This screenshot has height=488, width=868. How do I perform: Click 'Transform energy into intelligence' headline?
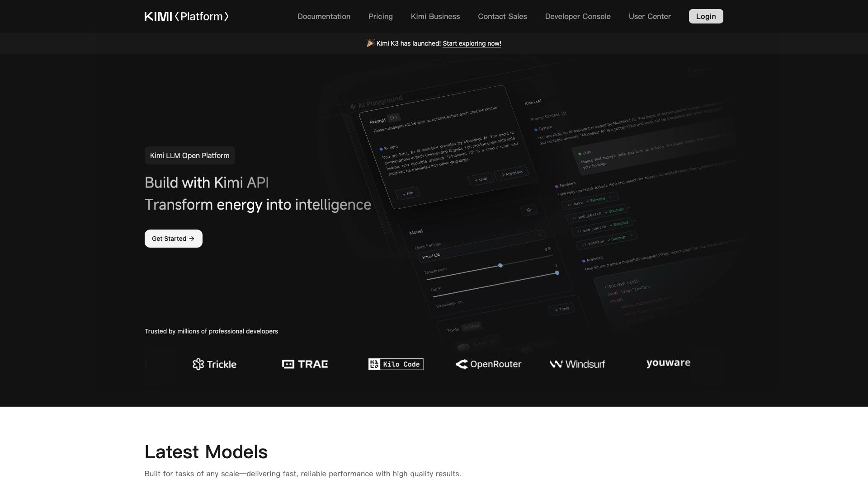tap(258, 205)
